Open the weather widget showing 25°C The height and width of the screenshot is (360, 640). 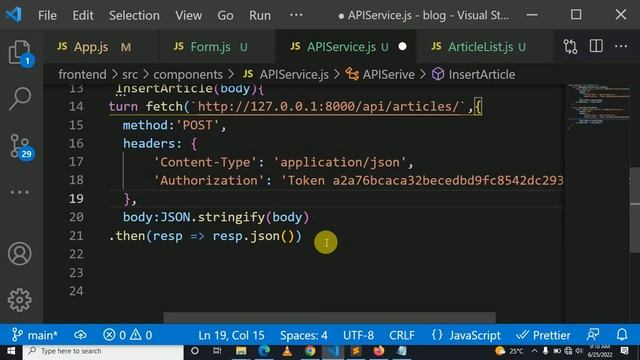pyautogui.click(x=509, y=351)
